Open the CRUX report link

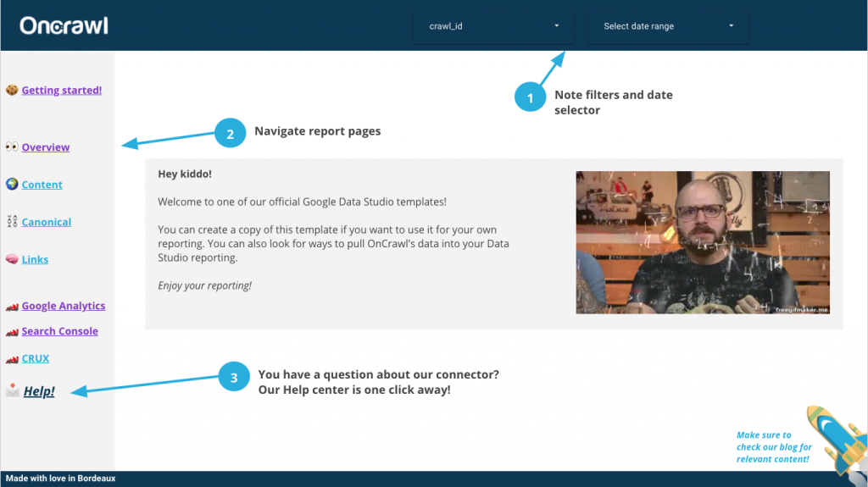pos(36,358)
